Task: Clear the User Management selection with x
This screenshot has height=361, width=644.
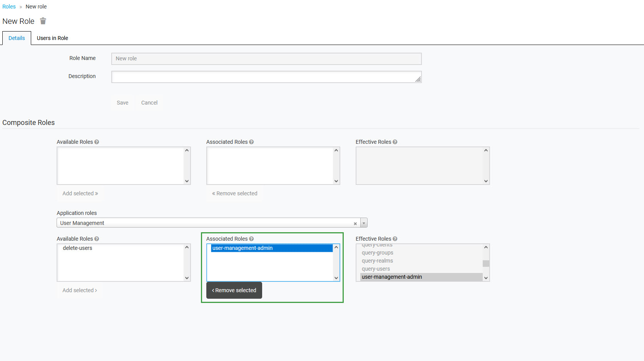Action: [355, 223]
